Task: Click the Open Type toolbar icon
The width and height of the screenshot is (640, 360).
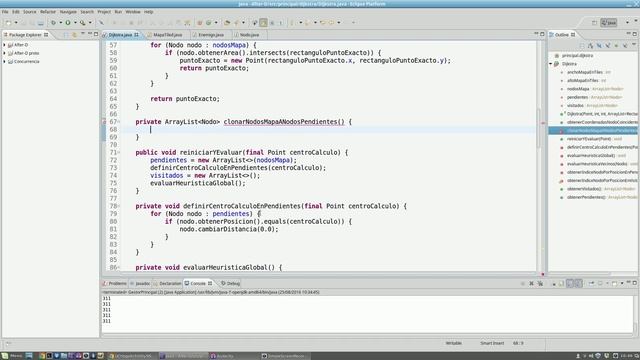Action: (227, 23)
